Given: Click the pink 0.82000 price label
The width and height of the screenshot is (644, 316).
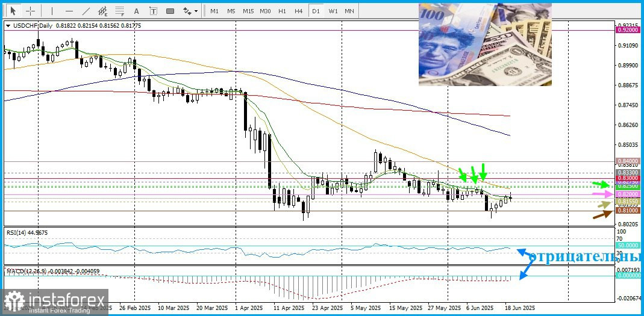Looking at the screenshot, I should click(x=627, y=194).
